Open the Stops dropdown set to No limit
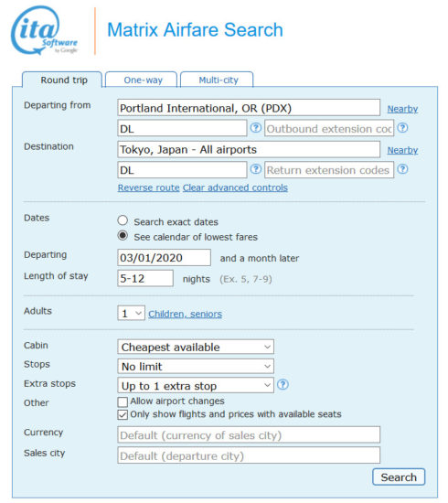Viewport: 448px width, 503px height. [x=196, y=366]
